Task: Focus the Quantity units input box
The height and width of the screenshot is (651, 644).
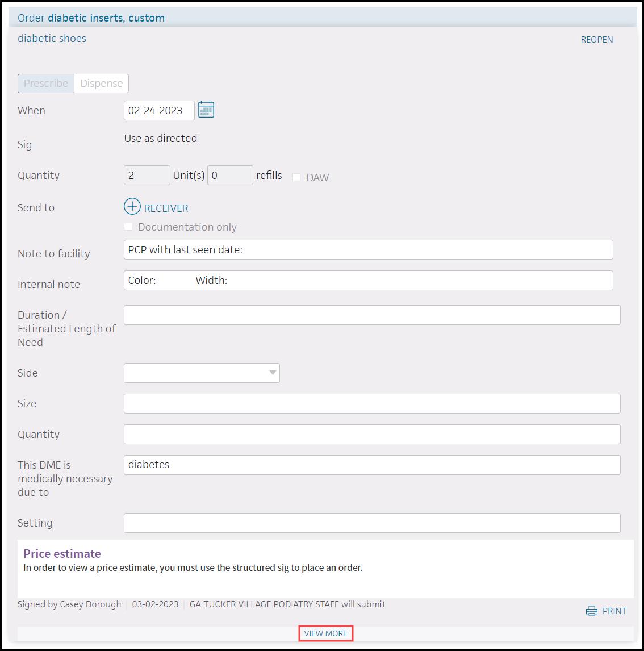Action: 147,175
